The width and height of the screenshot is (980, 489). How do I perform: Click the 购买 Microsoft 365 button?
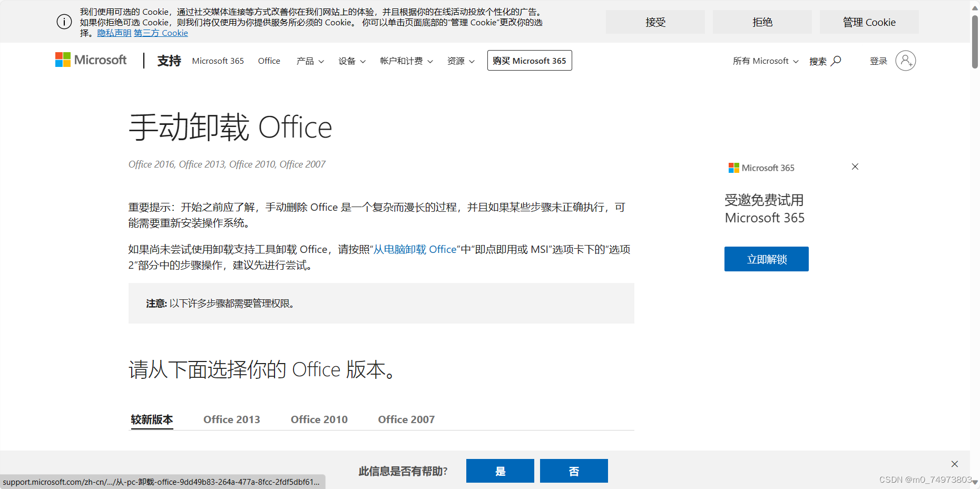point(530,61)
